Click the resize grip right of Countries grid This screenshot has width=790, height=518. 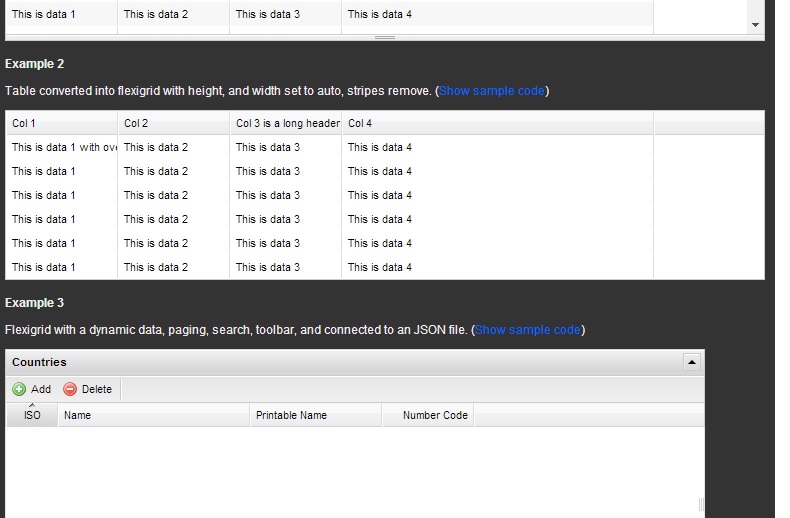point(701,504)
